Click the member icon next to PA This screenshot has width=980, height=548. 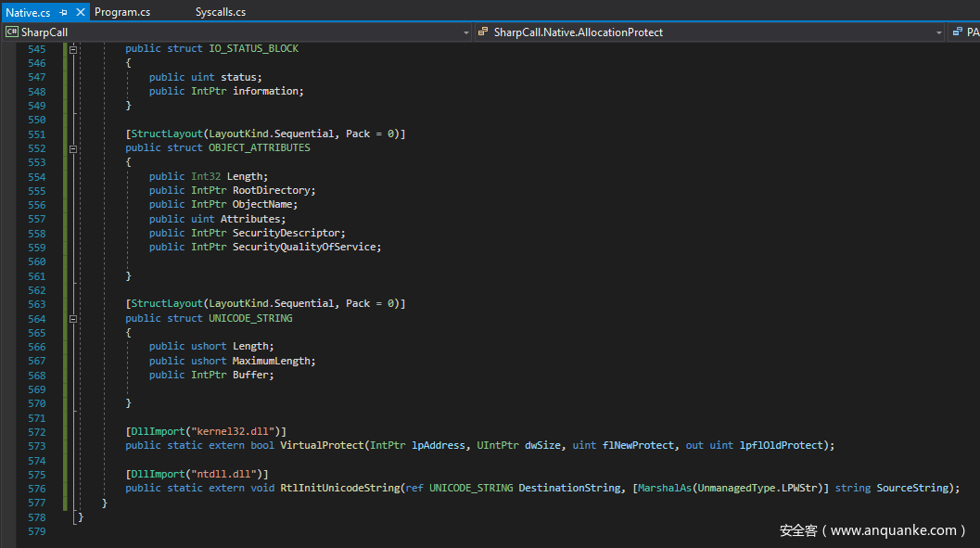pyautogui.click(x=957, y=32)
